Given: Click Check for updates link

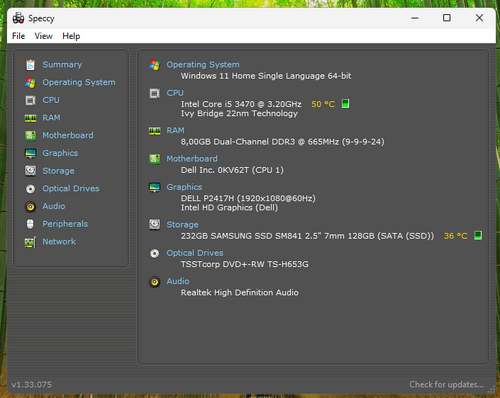Looking at the screenshot, I should (446, 384).
